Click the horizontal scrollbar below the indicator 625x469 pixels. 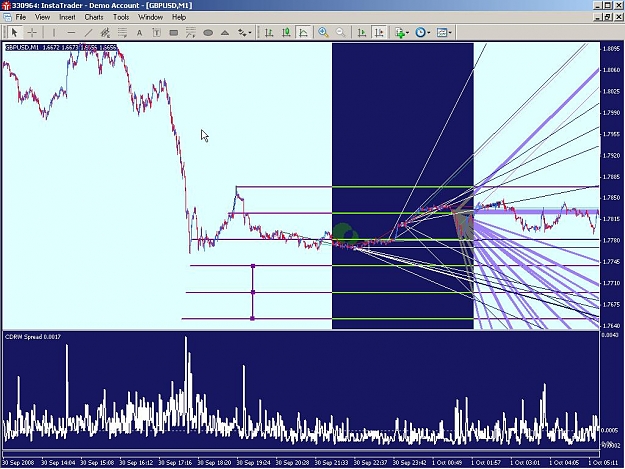[301, 453]
